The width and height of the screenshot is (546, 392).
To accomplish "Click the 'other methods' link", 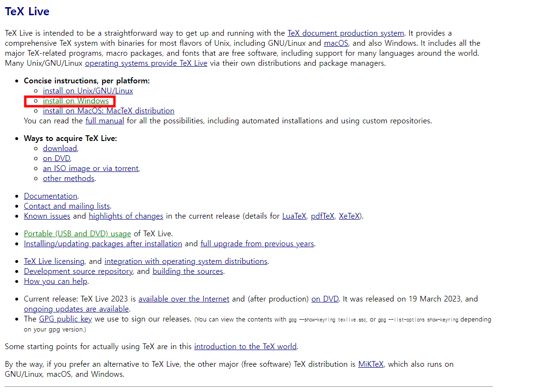I will tap(69, 179).
